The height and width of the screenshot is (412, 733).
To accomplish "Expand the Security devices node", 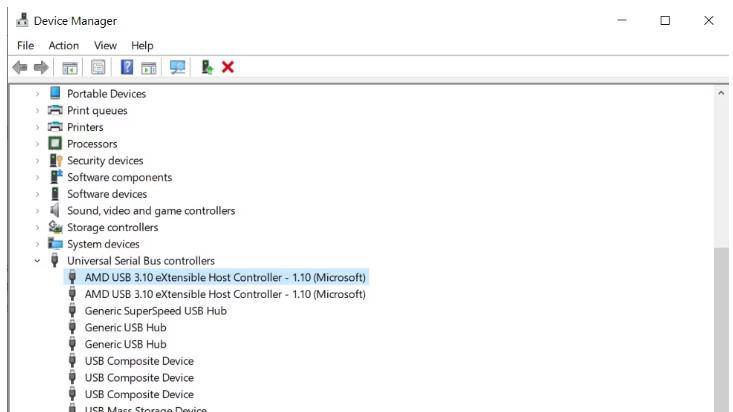I will pyautogui.click(x=37, y=160).
